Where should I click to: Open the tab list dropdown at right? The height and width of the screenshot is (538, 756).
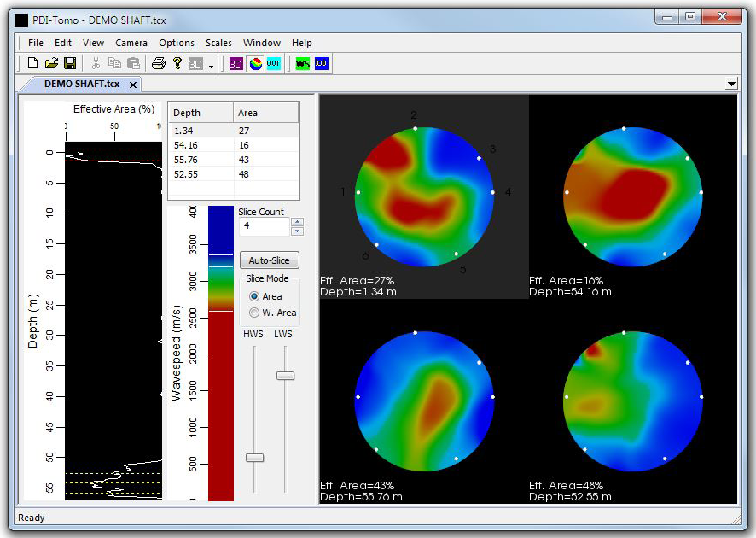731,84
